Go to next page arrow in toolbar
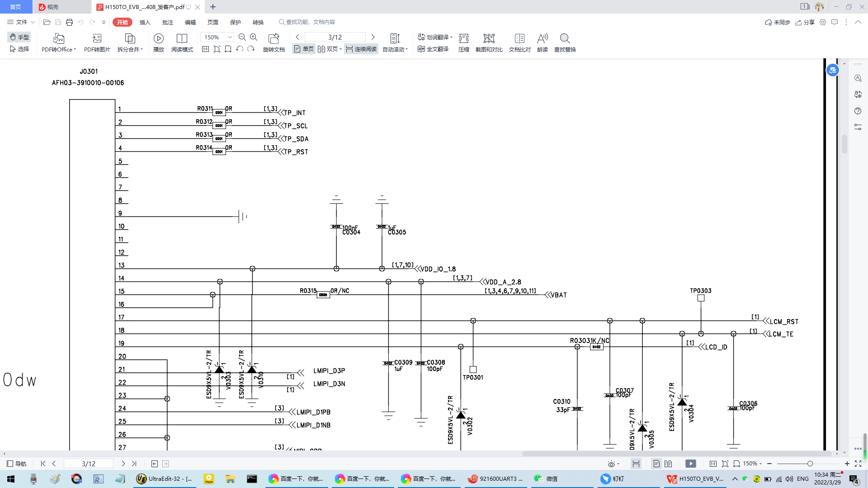The height and width of the screenshot is (488, 868). 373,37
